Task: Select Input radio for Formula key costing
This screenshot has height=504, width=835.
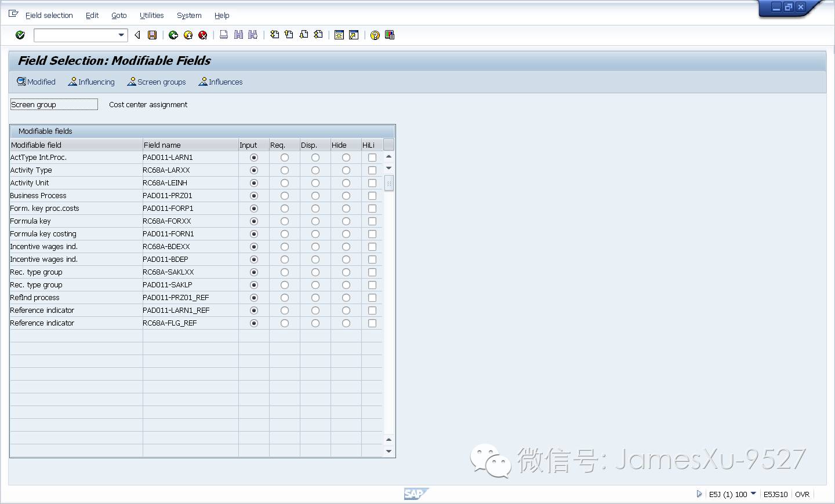Action: point(254,234)
